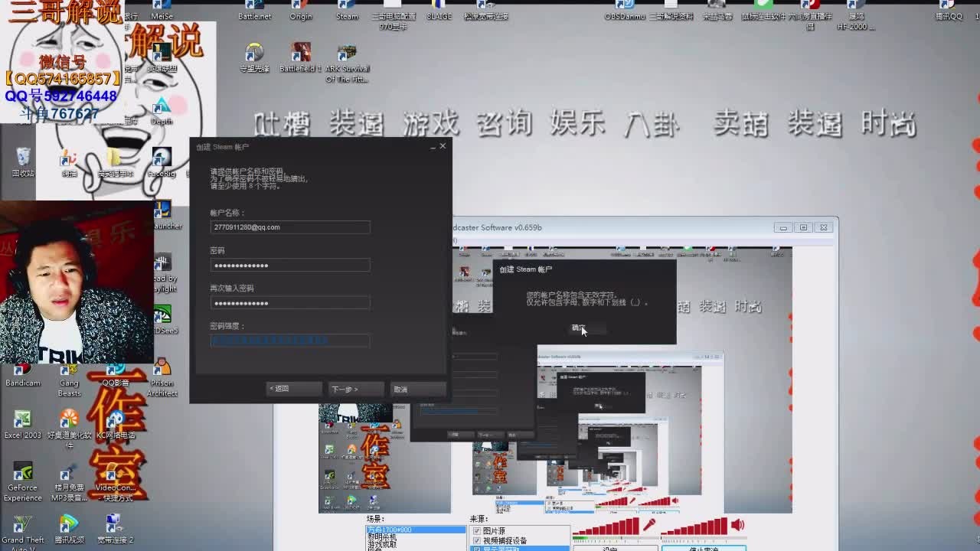
Task: Click the speaker mute icon in OBS
Action: point(737,525)
